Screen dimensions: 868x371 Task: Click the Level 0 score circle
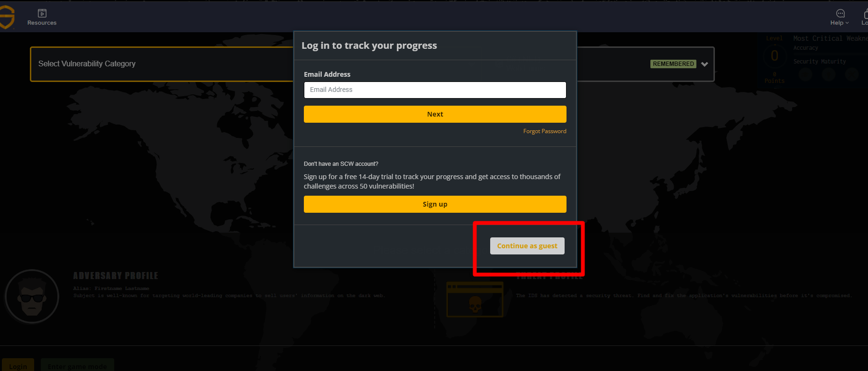774,56
